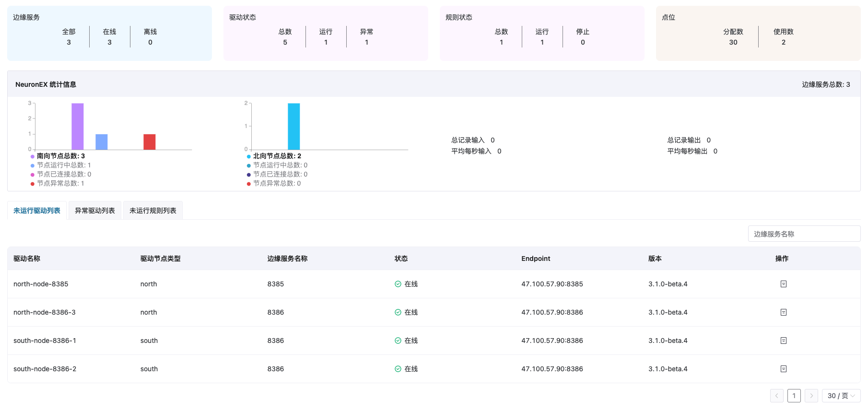Screen dimensions: 868x412
Task: Click endpoint 47.100.57.90:8385
Action: (552, 284)
